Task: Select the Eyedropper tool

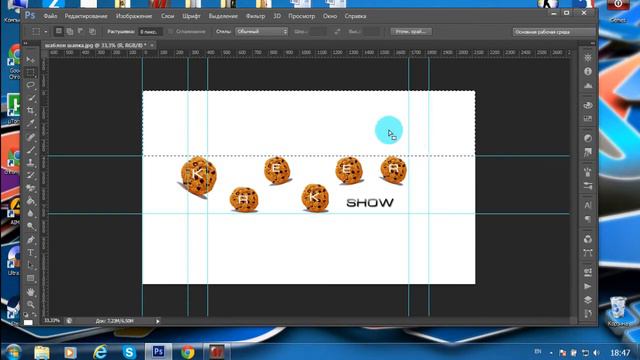Action: pyautogui.click(x=31, y=123)
